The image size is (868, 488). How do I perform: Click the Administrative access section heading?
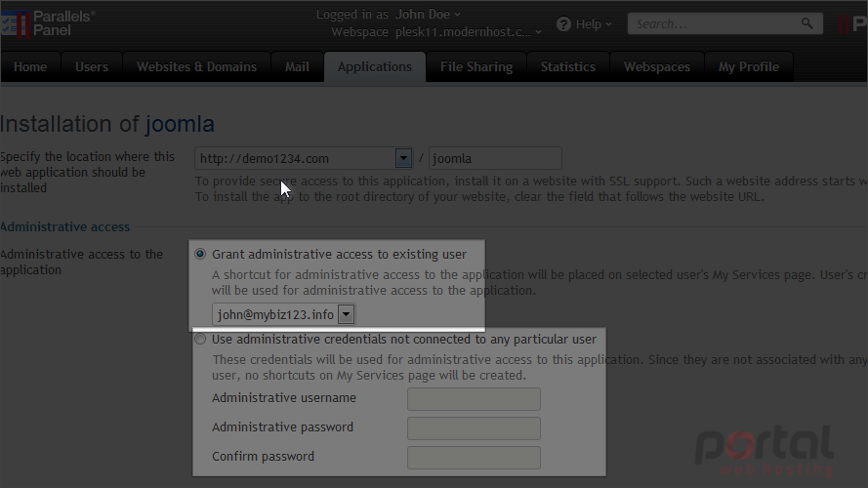coord(64,226)
